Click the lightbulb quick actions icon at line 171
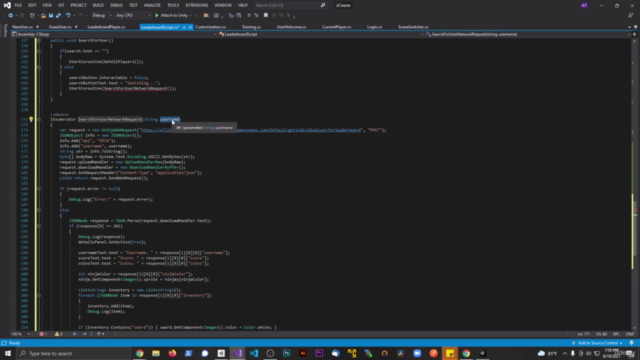This screenshot has height=360, width=640. click(x=31, y=120)
